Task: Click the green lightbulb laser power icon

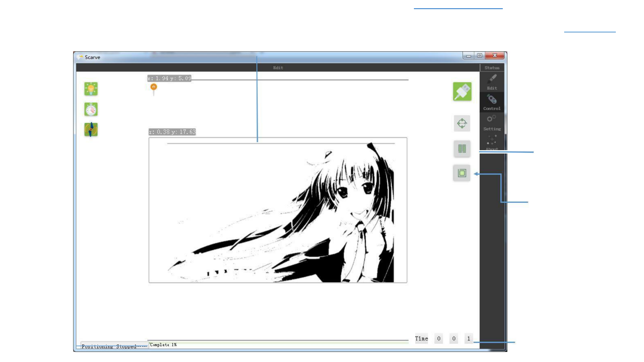Action: click(91, 89)
